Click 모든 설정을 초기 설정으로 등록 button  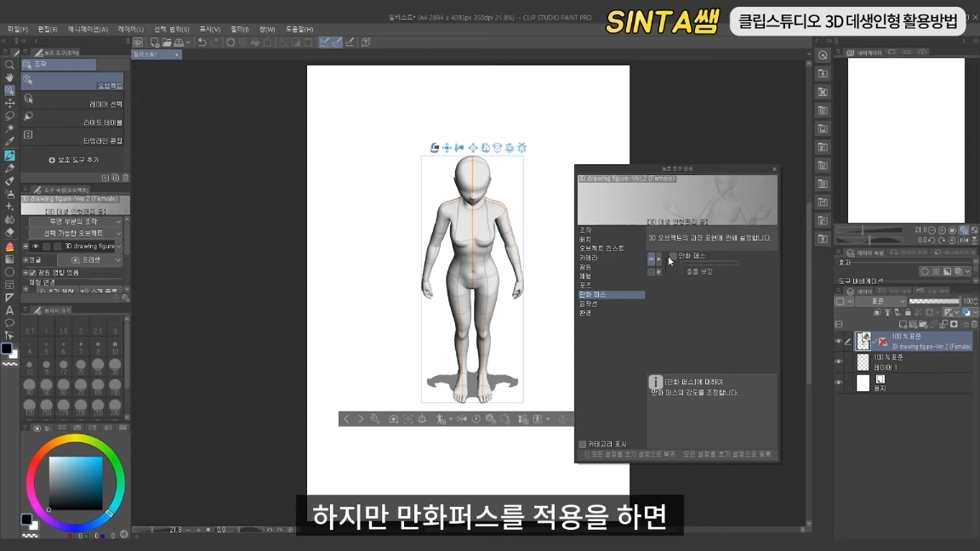click(726, 454)
